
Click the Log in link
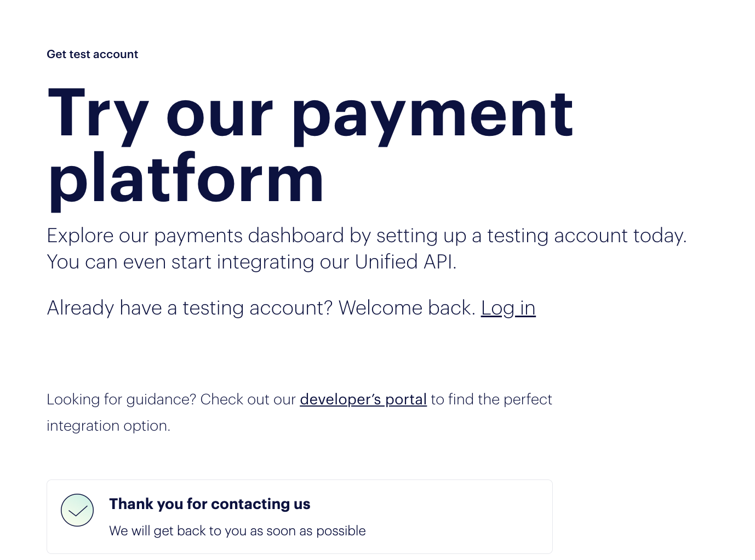click(x=508, y=308)
